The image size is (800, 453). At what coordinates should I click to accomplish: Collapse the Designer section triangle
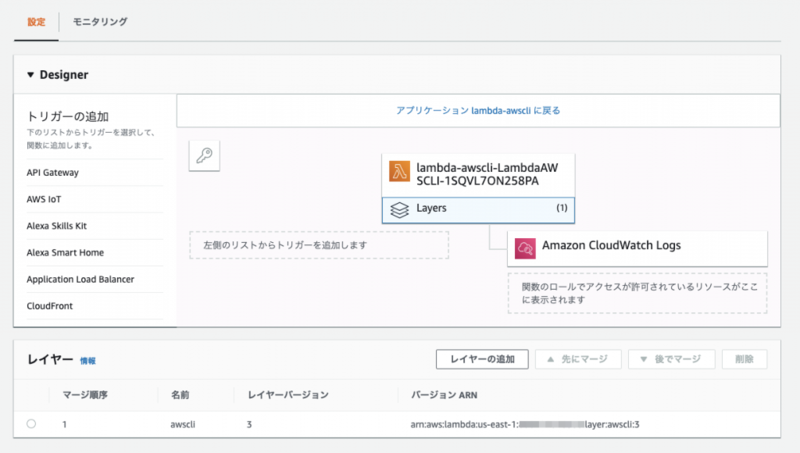click(x=31, y=75)
